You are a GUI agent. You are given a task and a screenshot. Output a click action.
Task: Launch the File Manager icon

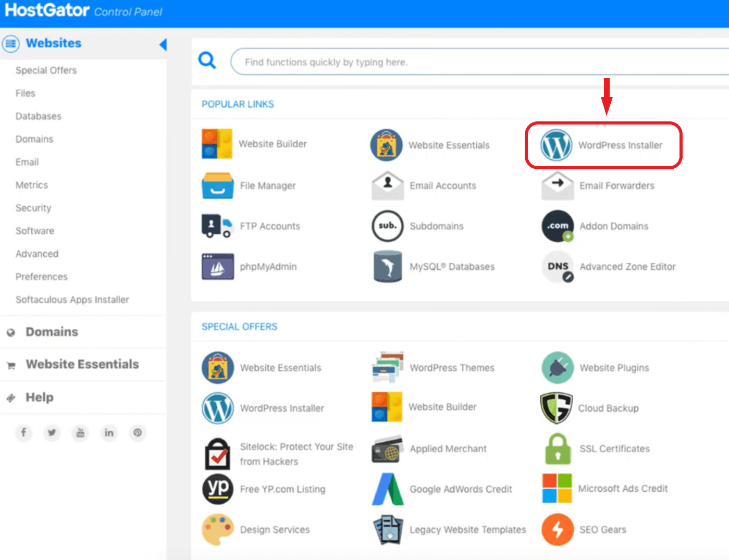[217, 186]
